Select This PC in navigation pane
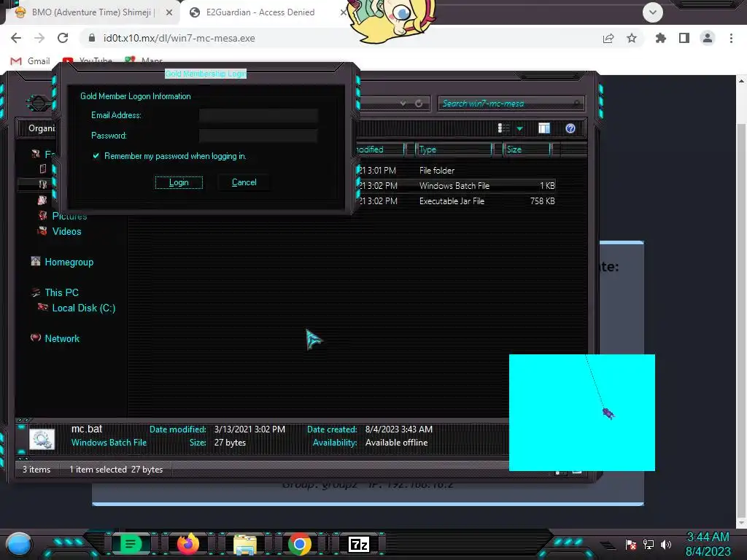747x560 pixels. 61,292
